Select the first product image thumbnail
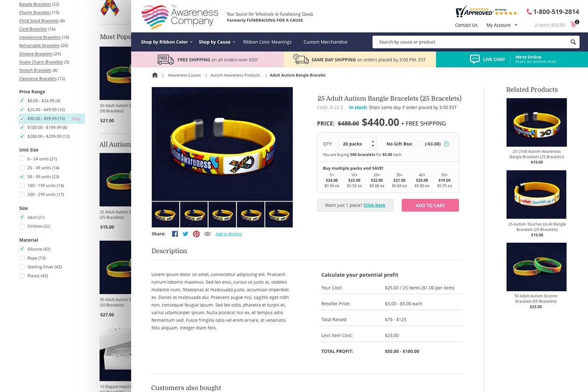The image size is (588, 392). point(166,215)
